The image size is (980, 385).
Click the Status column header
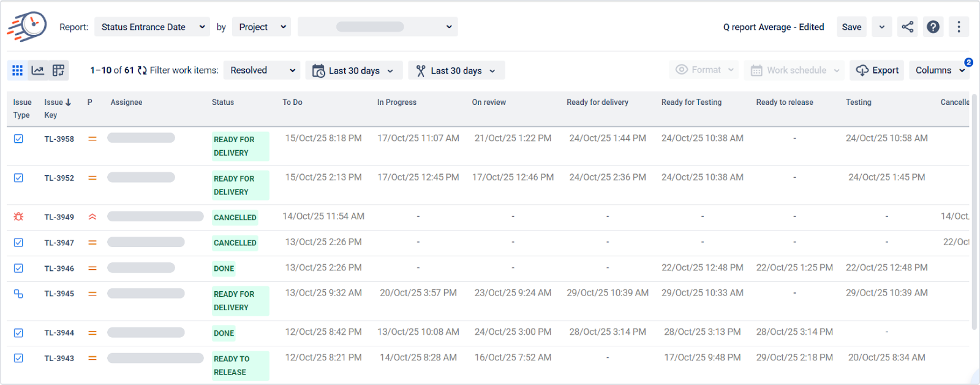click(x=223, y=102)
